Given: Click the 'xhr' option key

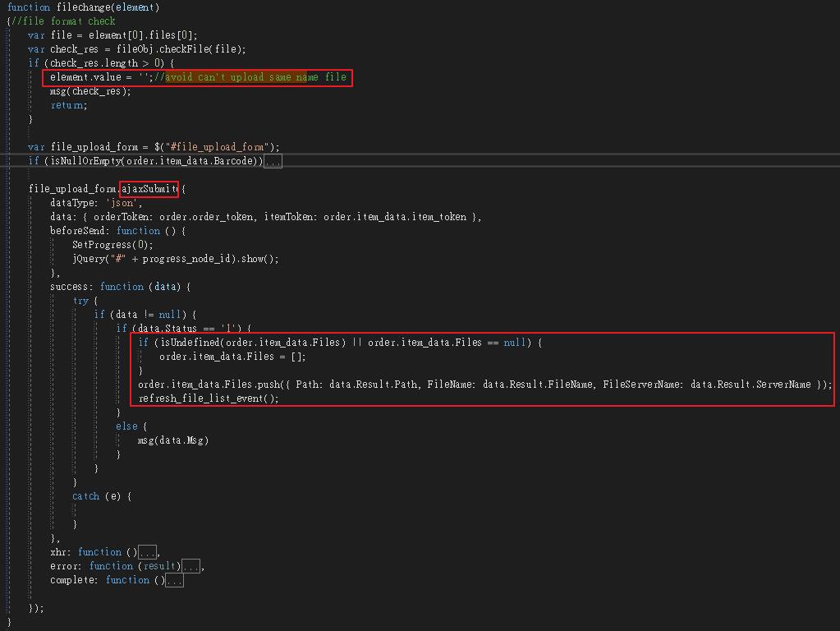Looking at the screenshot, I should coord(57,551).
